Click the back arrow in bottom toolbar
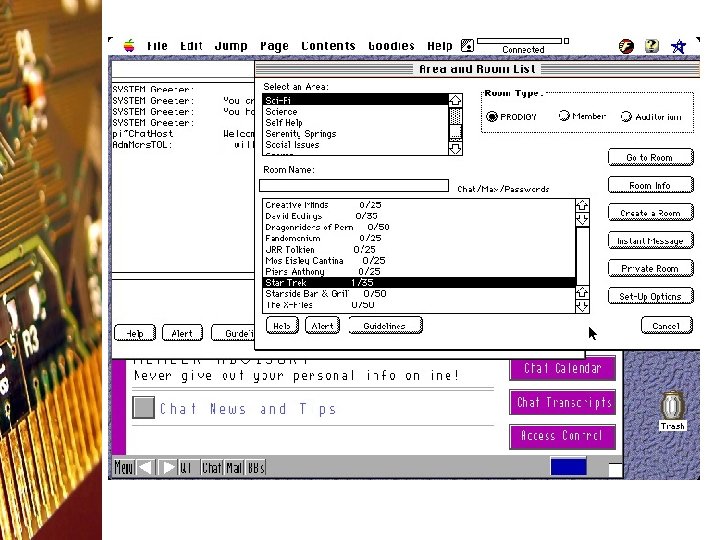The width and height of the screenshot is (720, 540). click(146, 467)
